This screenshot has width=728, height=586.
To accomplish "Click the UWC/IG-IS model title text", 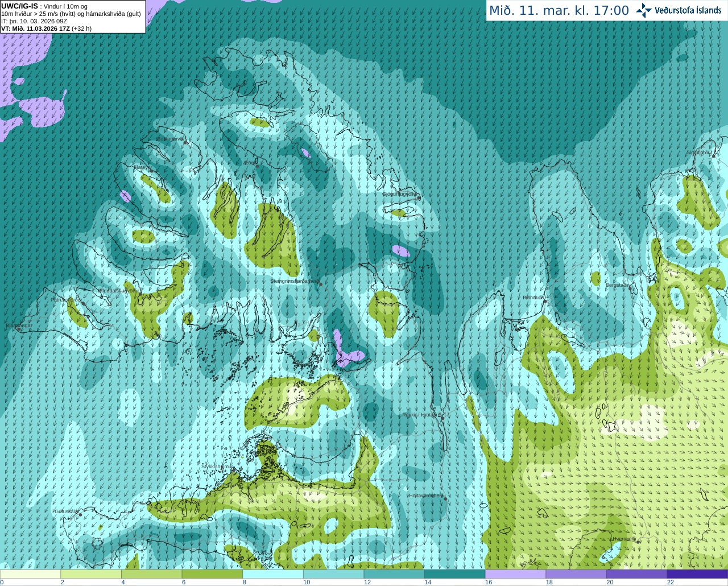I will pyautogui.click(x=20, y=6).
